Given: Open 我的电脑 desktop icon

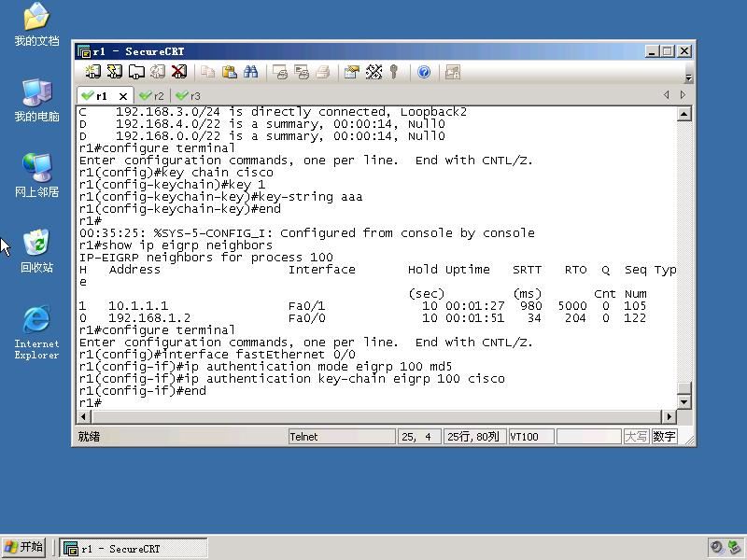Looking at the screenshot, I should [x=36, y=100].
